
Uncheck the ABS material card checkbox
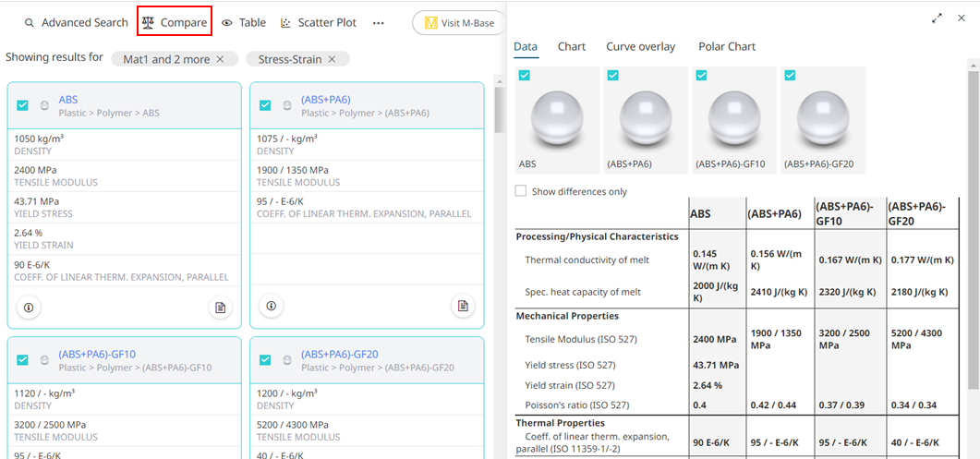pyautogui.click(x=23, y=105)
